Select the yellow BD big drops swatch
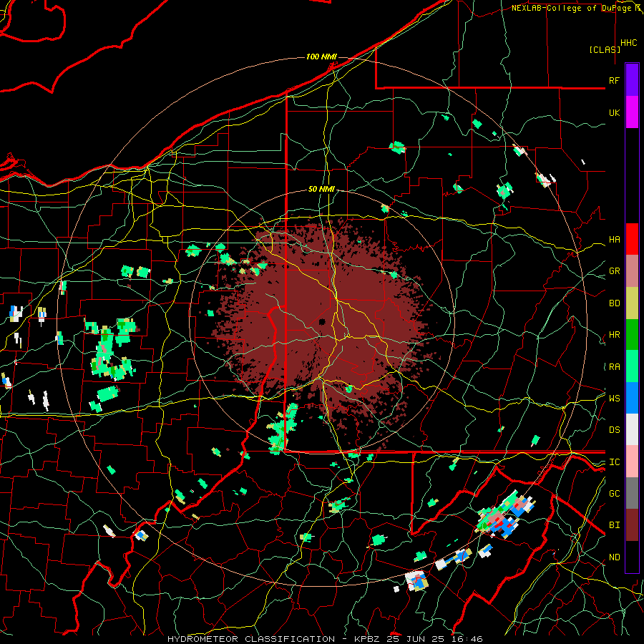 tap(632, 303)
